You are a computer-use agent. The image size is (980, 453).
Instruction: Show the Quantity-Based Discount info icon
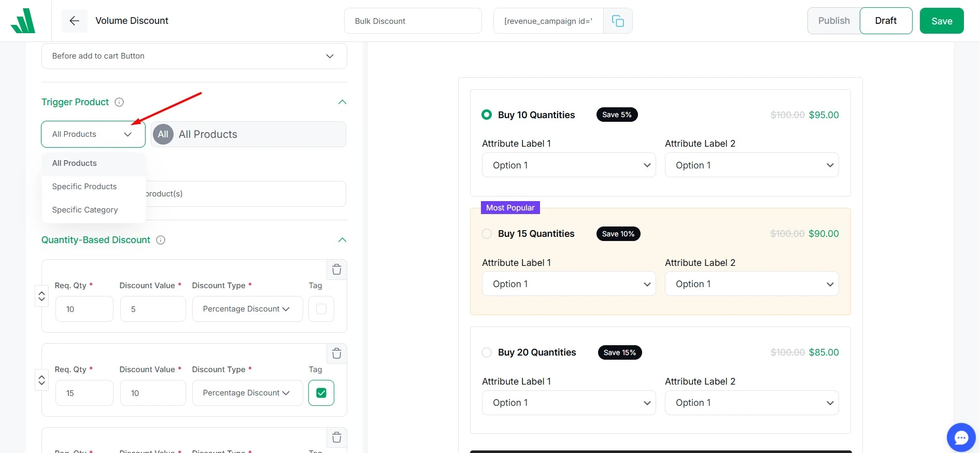tap(161, 240)
